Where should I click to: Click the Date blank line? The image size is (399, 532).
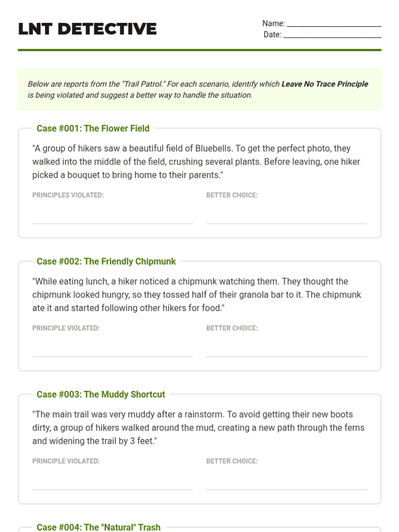(332, 35)
